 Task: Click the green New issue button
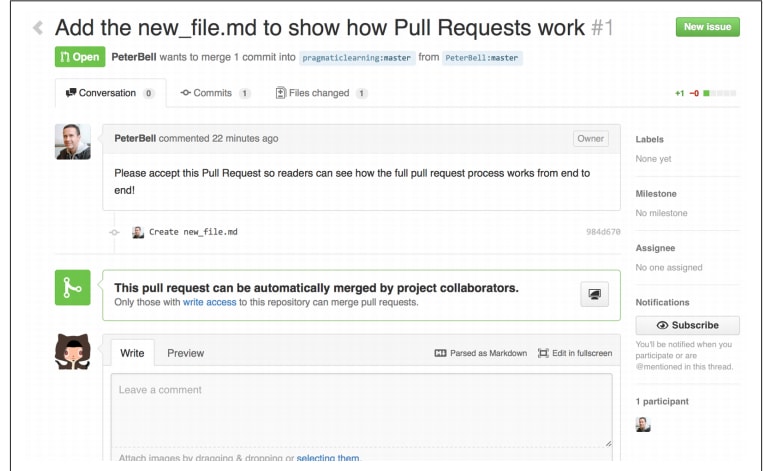(x=707, y=27)
